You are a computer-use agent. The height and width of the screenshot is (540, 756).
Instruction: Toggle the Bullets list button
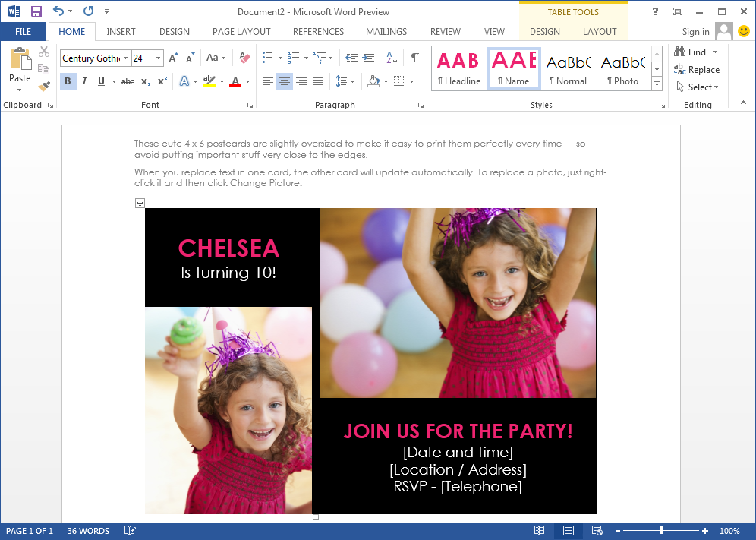267,57
